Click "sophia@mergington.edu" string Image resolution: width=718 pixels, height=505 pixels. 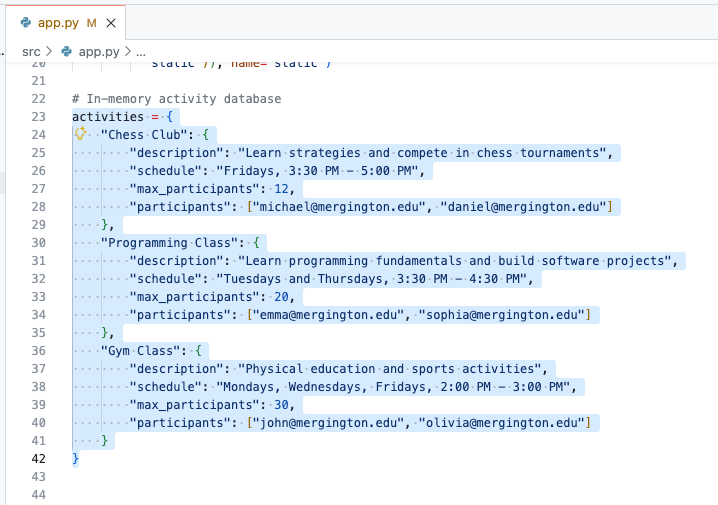[502, 315]
